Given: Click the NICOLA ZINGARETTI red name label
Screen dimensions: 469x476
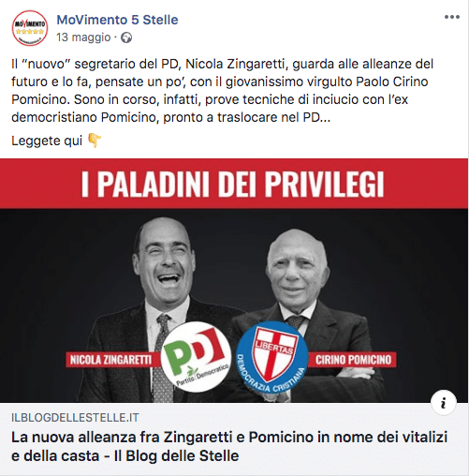Looking at the screenshot, I should pyautogui.click(x=110, y=360).
